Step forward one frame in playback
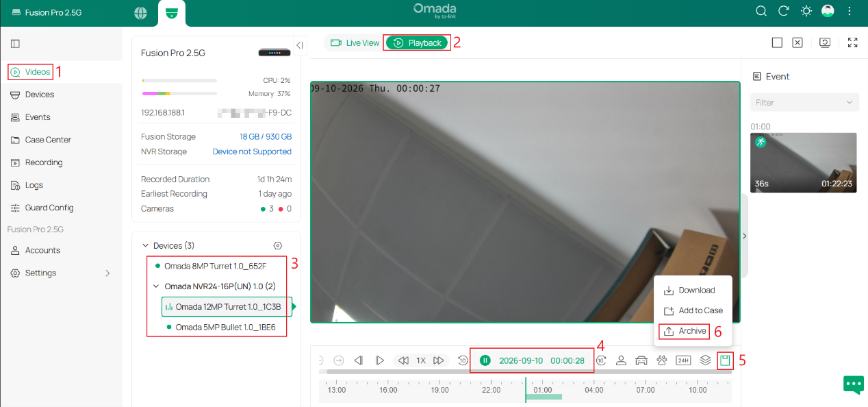The image size is (868, 407). tap(380, 360)
